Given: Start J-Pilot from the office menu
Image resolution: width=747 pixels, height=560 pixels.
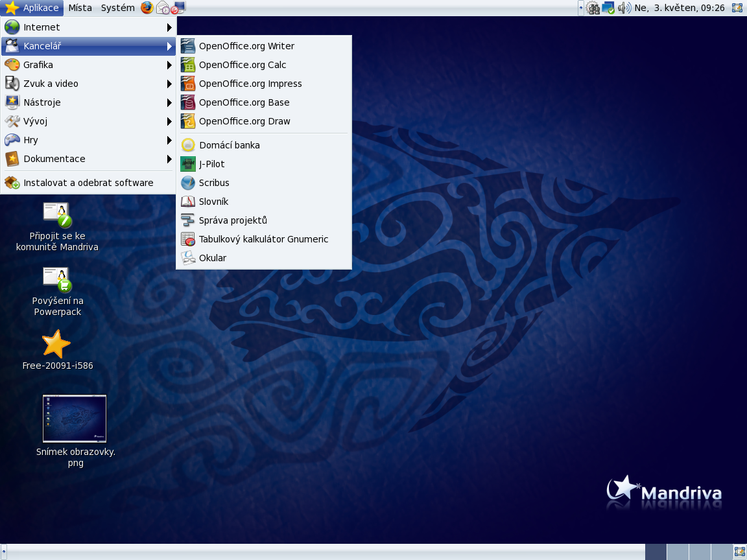Looking at the screenshot, I should (264, 164).
